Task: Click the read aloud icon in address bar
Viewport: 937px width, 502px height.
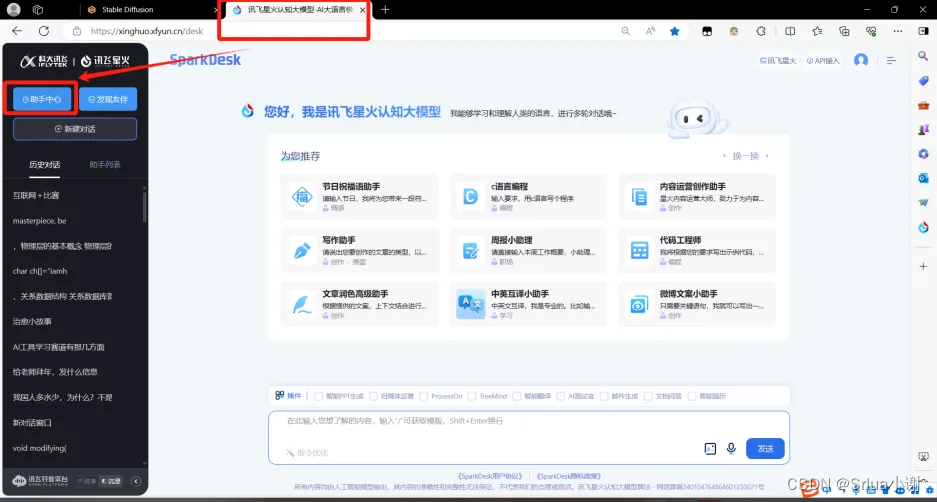Action: click(x=651, y=31)
